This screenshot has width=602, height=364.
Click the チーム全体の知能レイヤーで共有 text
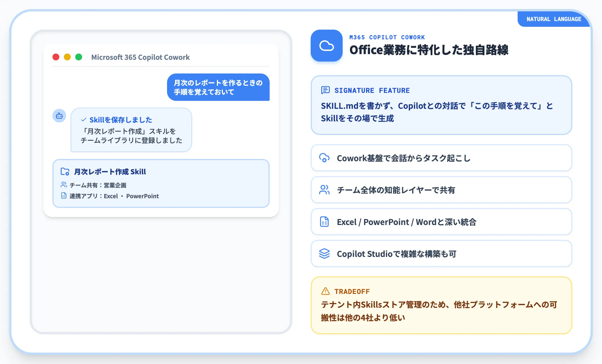pos(396,190)
